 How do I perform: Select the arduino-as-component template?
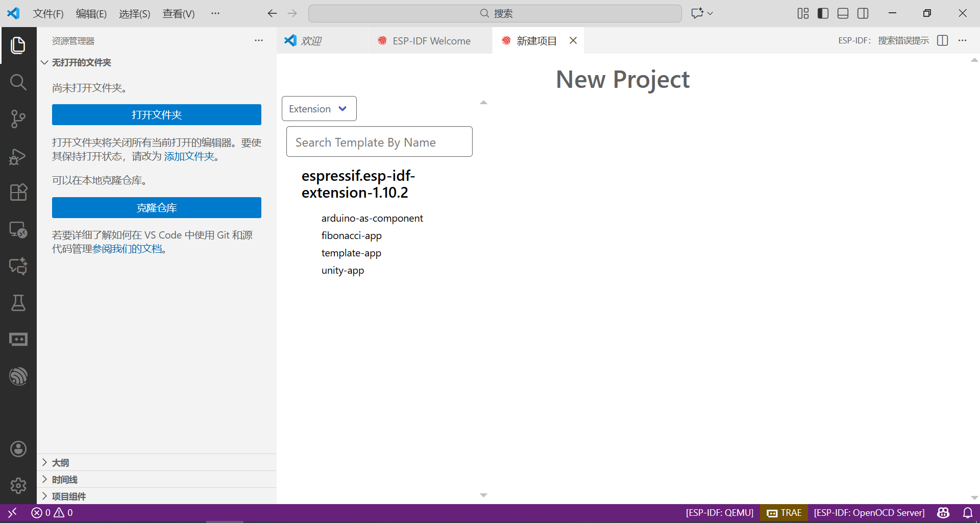(x=372, y=218)
